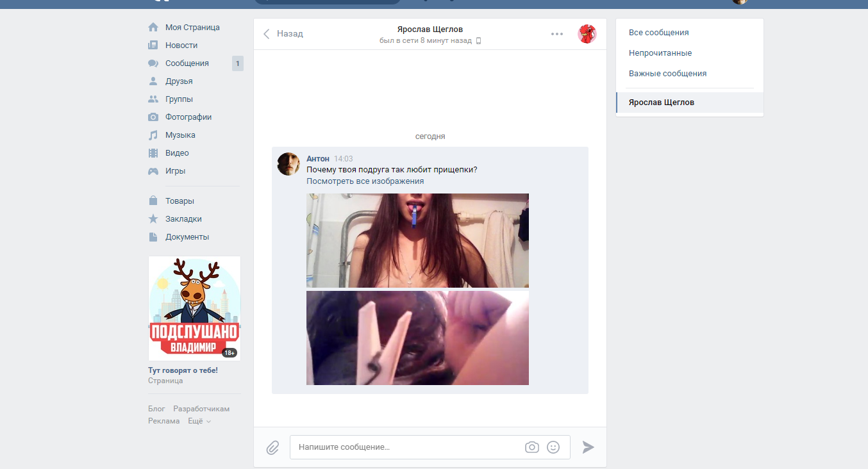Click Тут говорят о тебе! ad title
This screenshot has height=469, width=868.
pyautogui.click(x=183, y=370)
